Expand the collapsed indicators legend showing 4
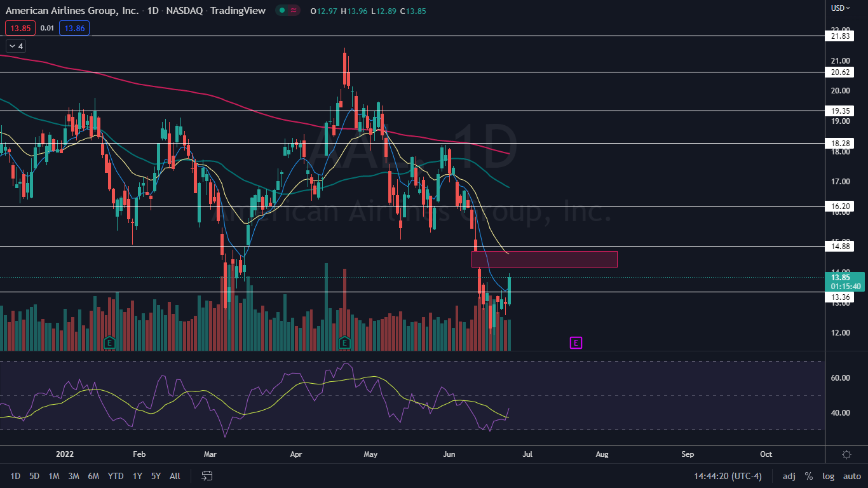The image size is (868, 488). pos(15,46)
